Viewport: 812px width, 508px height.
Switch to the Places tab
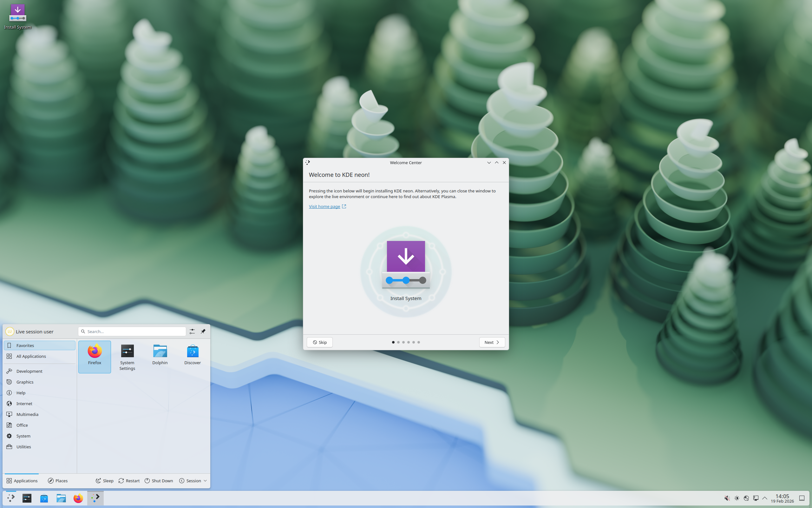pos(58,480)
